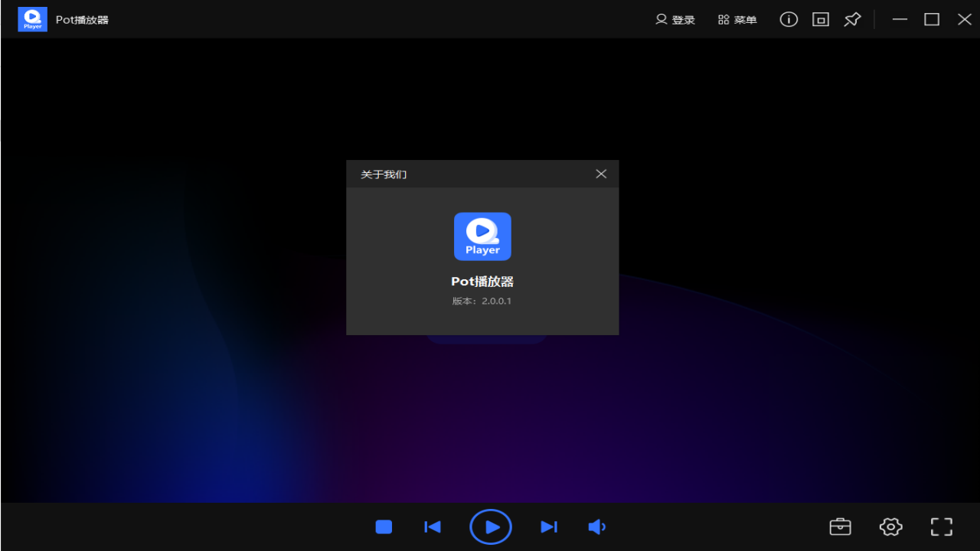Click the 关于我们 dialog title
980x551 pixels.
384,174
